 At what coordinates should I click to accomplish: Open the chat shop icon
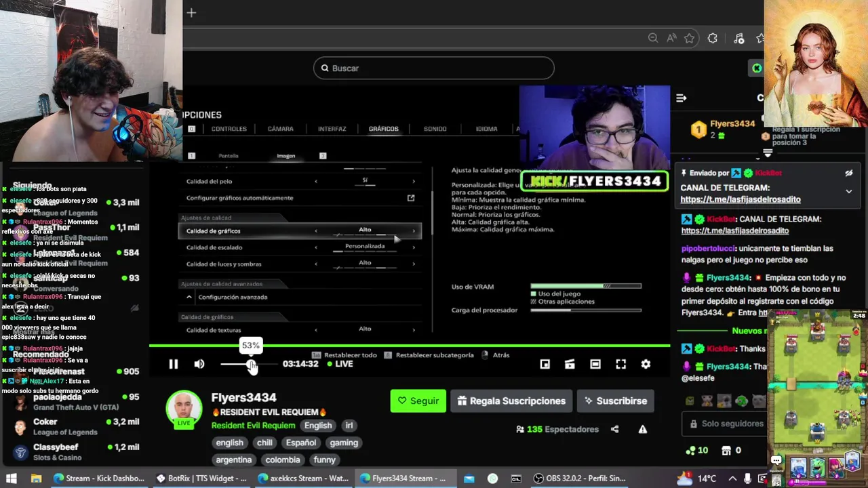tap(726, 450)
